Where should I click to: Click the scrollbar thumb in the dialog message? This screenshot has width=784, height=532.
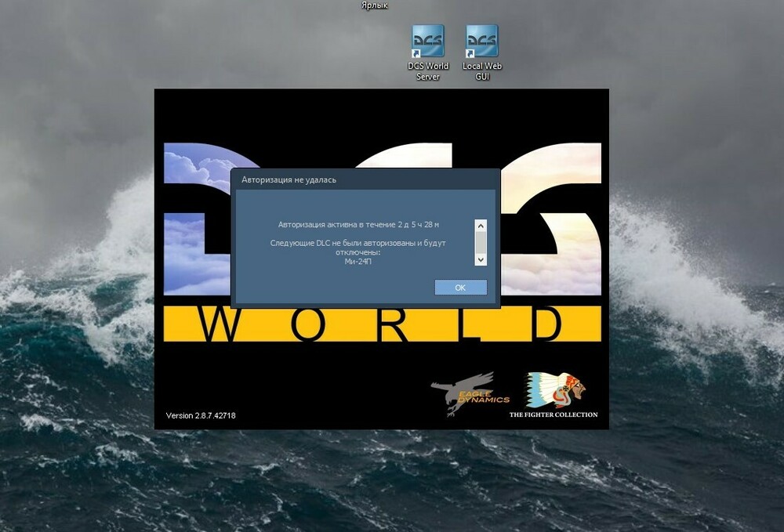tap(481, 242)
